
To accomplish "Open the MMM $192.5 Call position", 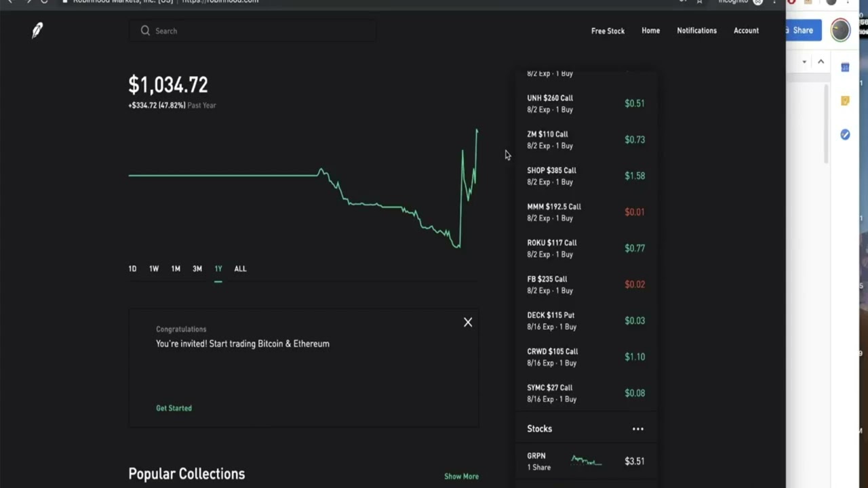I will coord(586,212).
